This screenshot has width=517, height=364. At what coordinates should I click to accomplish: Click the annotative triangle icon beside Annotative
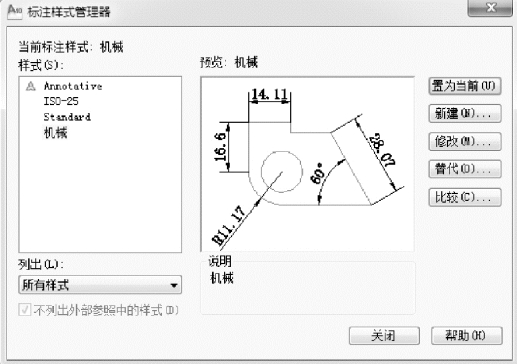coord(31,86)
